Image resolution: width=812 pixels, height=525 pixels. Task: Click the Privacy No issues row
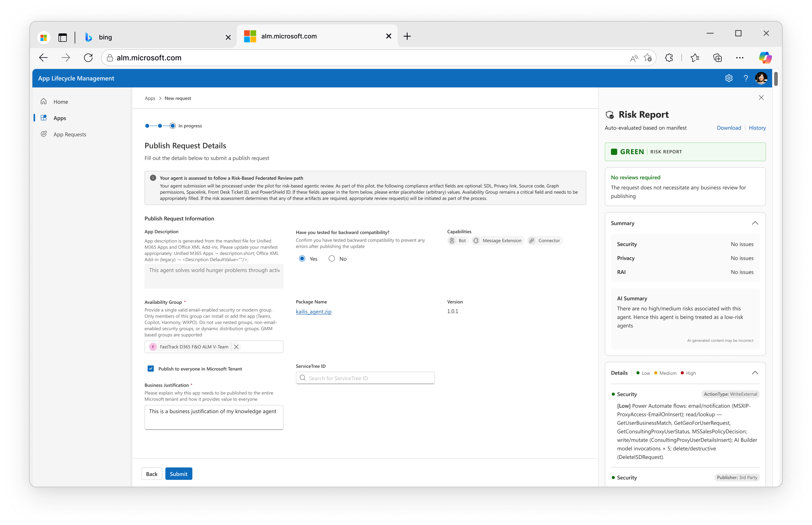pyautogui.click(x=685, y=258)
